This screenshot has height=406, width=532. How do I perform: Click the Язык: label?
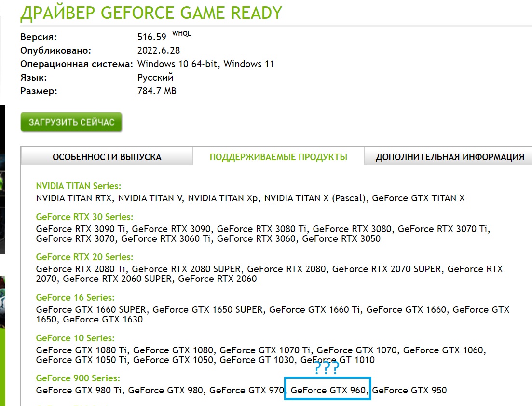click(34, 77)
